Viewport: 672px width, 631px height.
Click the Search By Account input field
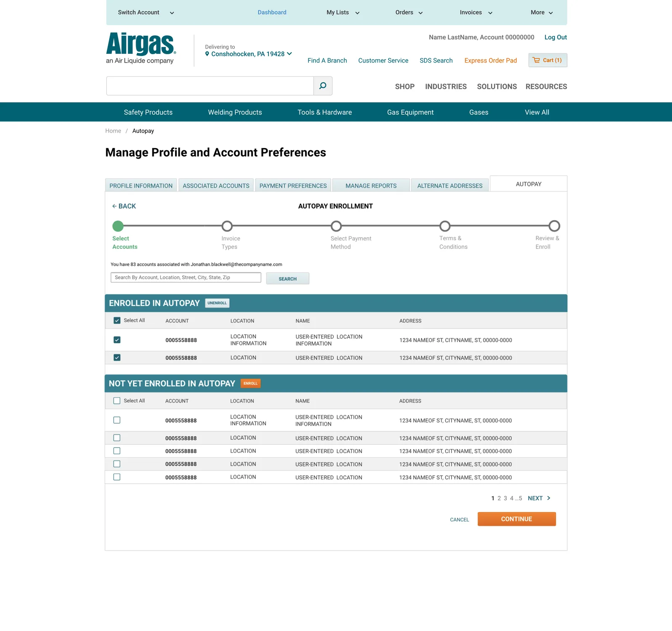click(x=186, y=278)
